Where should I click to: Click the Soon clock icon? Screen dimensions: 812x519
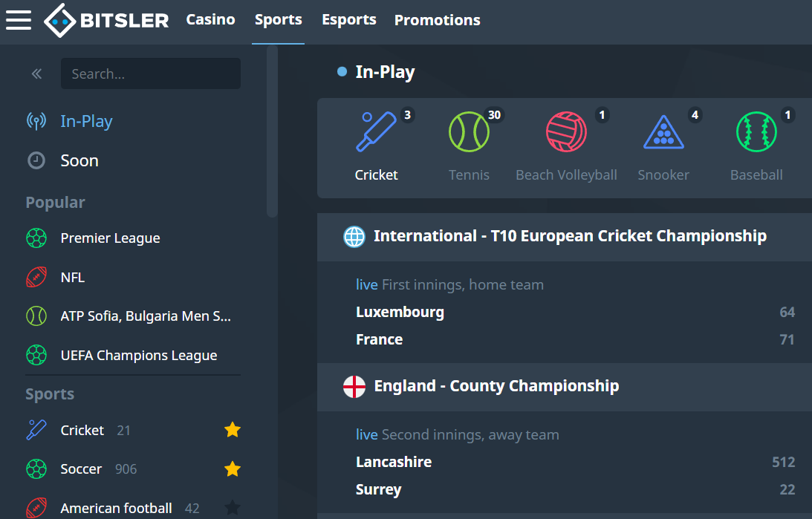coord(36,160)
